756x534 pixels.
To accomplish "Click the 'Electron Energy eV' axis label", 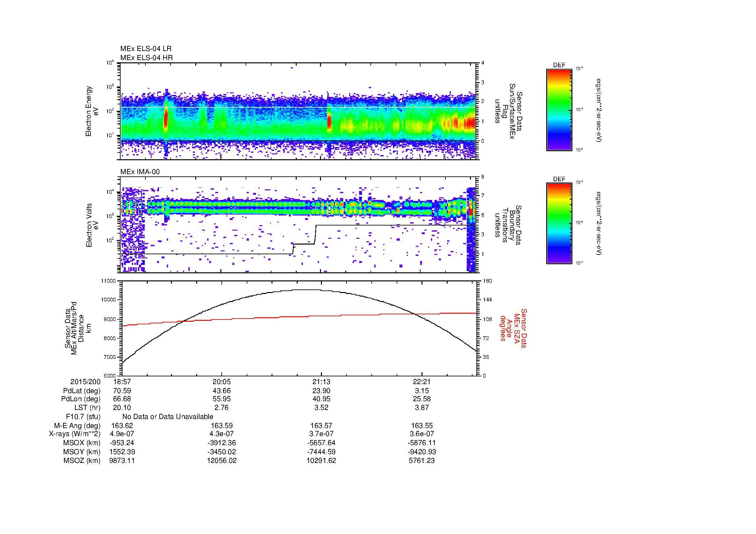I will tap(92, 111).
